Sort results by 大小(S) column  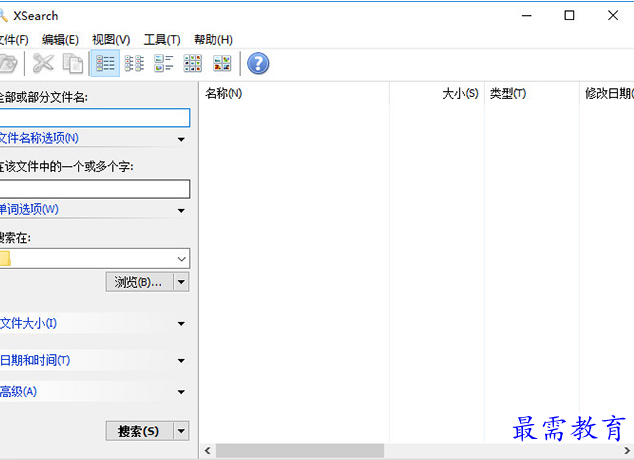coord(437,94)
